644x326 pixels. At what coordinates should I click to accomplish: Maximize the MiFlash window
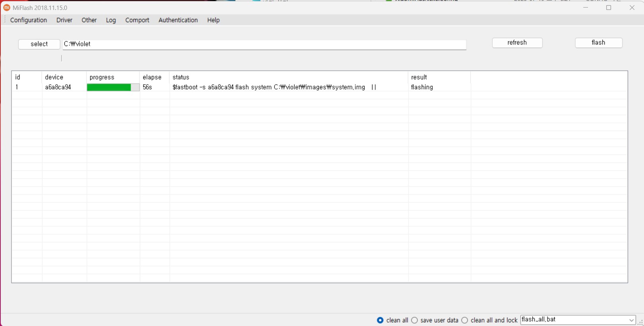click(609, 8)
